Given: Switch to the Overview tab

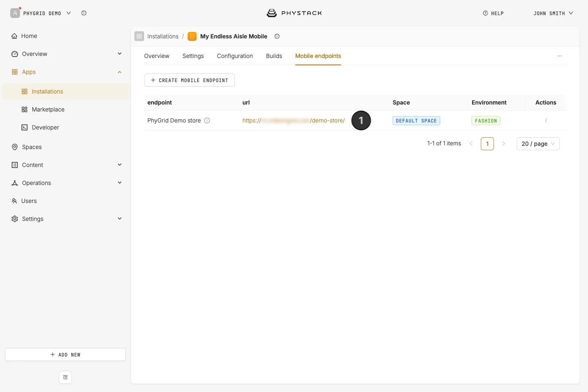Looking at the screenshot, I should [157, 56].
